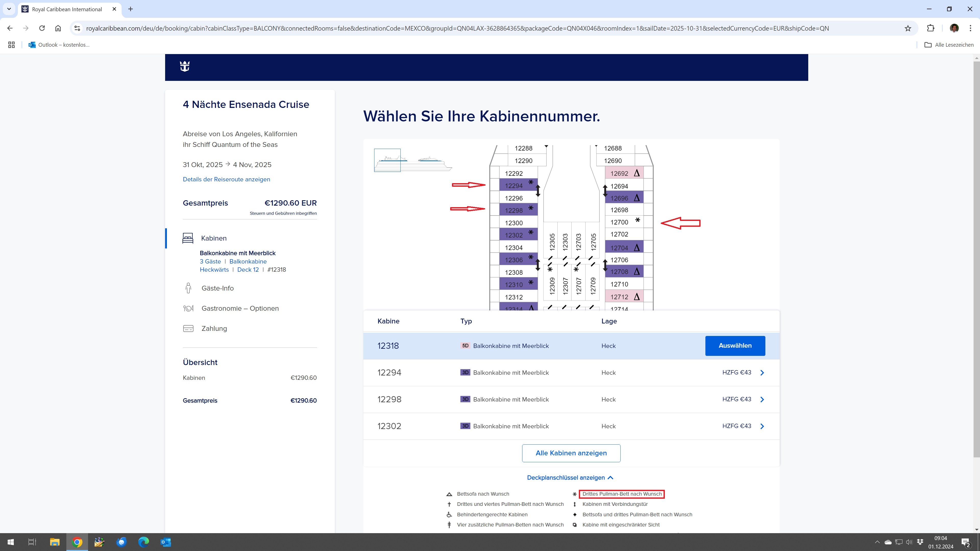
Task: Click the Royal Caribbean crown-anchor logo
Action: [185, 67]
